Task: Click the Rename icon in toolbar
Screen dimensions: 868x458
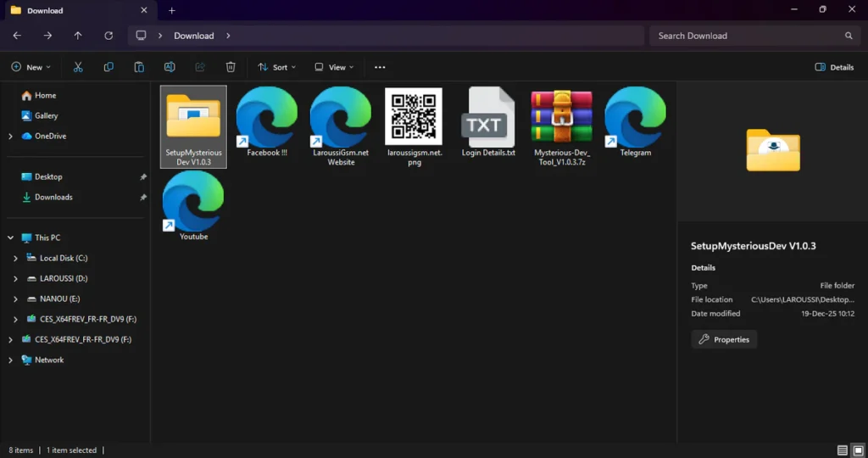Action: [x=170, y=67]
